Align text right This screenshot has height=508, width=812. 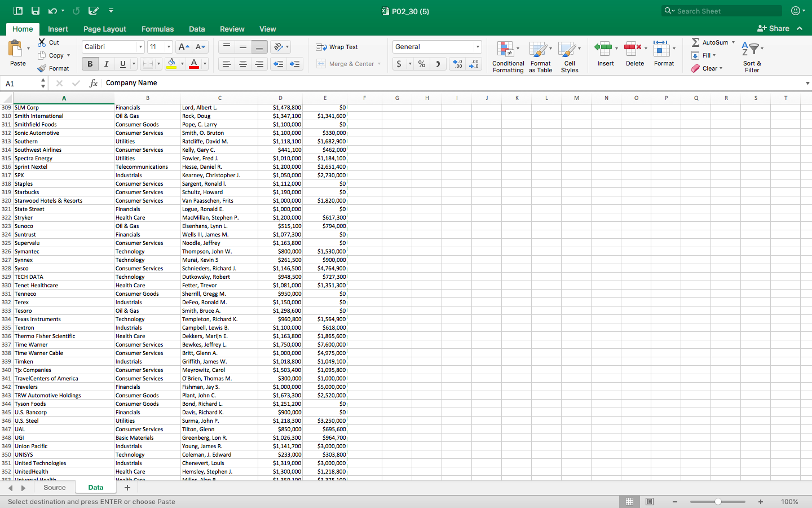(x=259, y=64)
